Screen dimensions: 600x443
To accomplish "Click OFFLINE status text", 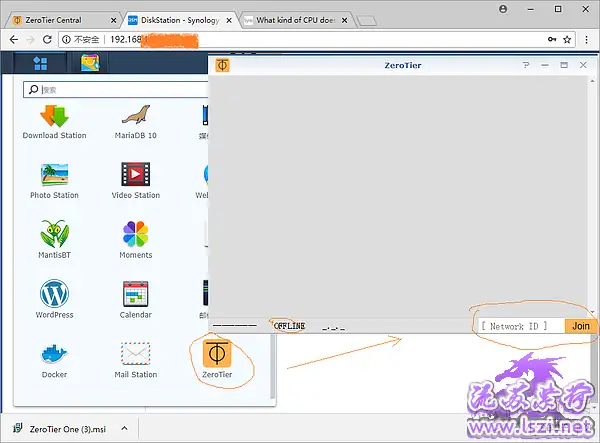I will click(289, 326).
